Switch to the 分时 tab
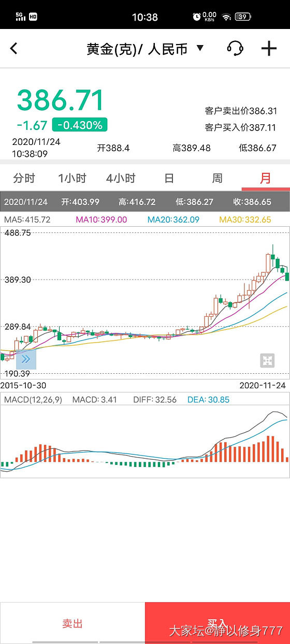 coord(24,179)
